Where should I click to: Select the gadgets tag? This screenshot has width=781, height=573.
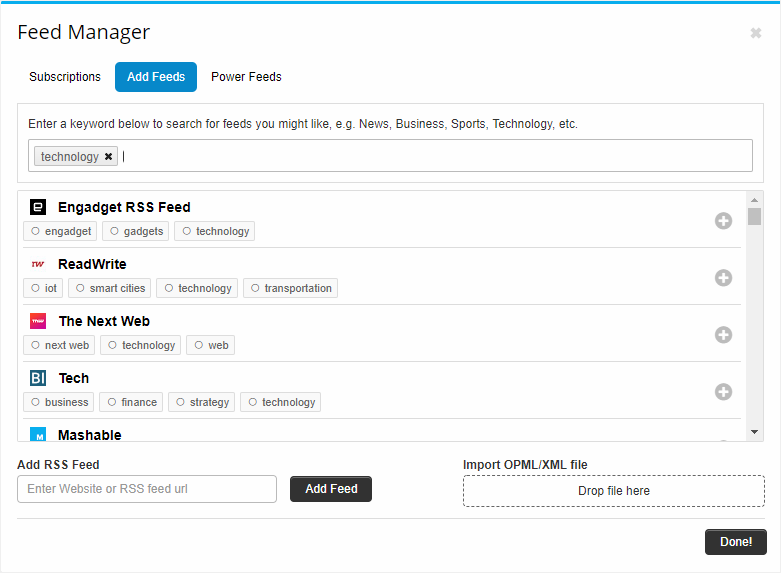click(136, 231)
